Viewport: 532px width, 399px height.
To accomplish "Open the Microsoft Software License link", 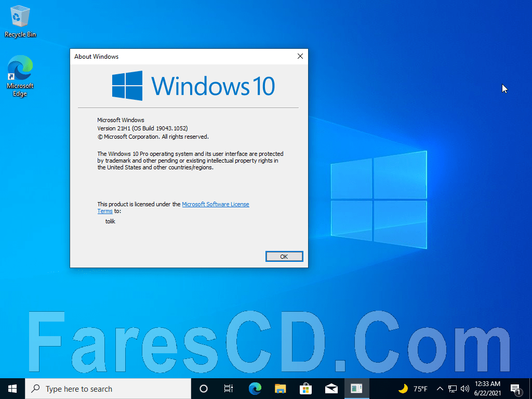I will 216,204.
